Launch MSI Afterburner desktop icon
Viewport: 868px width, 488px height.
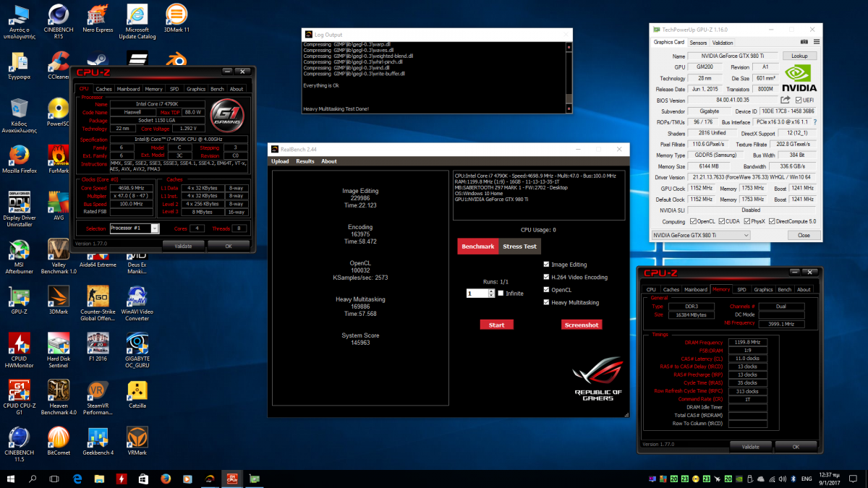pyautogui.click(x=20, y=255)
